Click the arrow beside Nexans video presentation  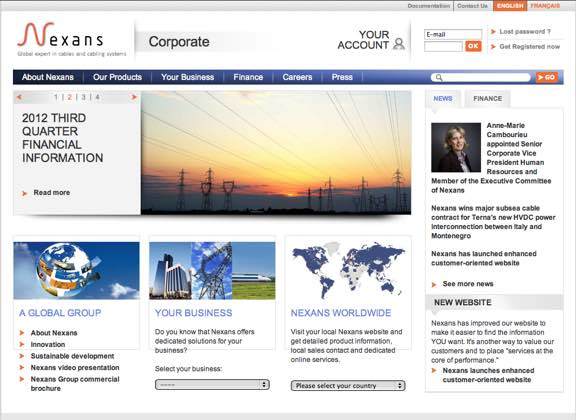coord(22,367)
